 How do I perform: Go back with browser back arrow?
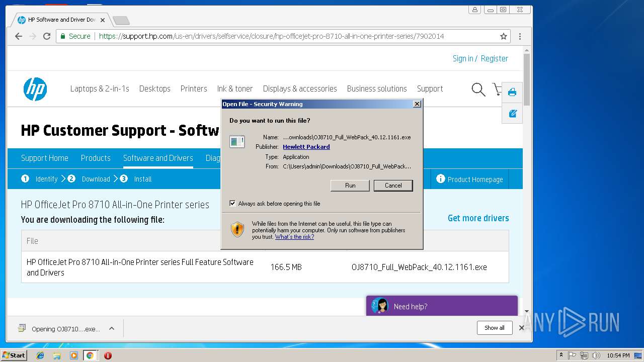tap(19, 36)
